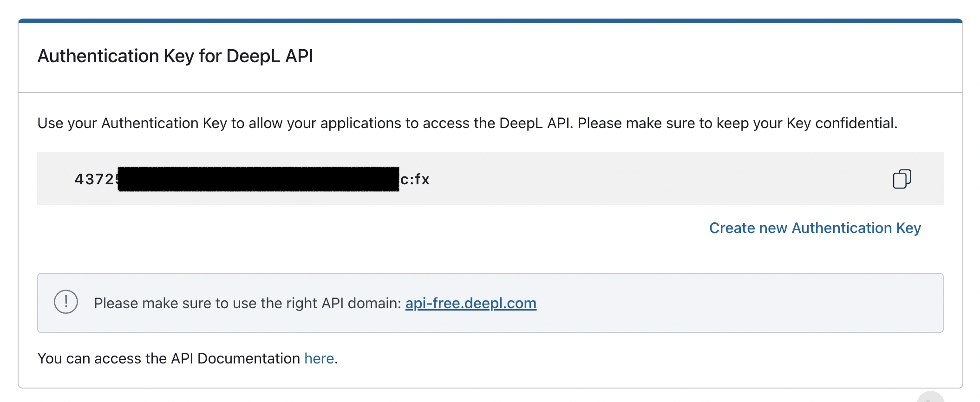Viewport: 980px width, 402px height.
Task: Click the blacked-out portion of the key
Action: click(258, 179)
